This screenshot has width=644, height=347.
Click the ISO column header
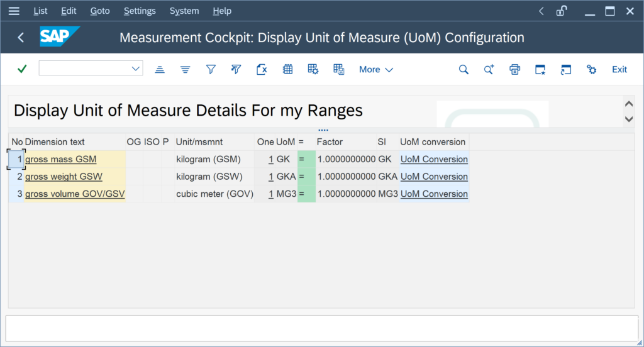(x=152, y=142)
